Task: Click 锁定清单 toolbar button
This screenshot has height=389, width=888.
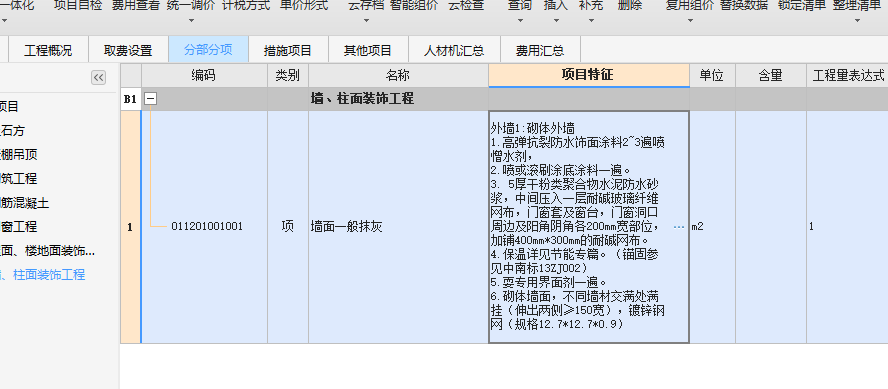Action: [x=801, y=6]
